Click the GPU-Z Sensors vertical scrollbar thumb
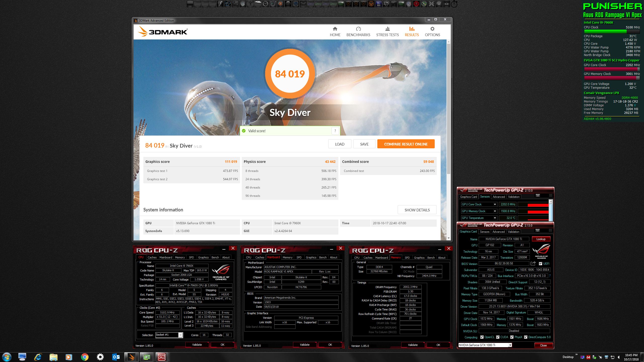Screen dimensions: 644x362 551,212
